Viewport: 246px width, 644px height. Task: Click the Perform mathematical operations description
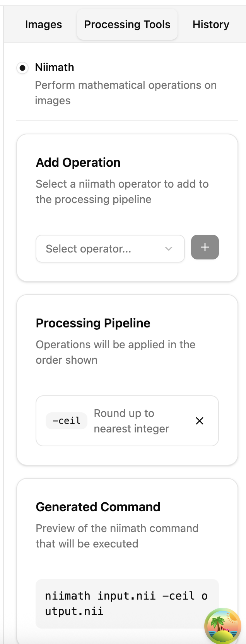click(126, 93)
